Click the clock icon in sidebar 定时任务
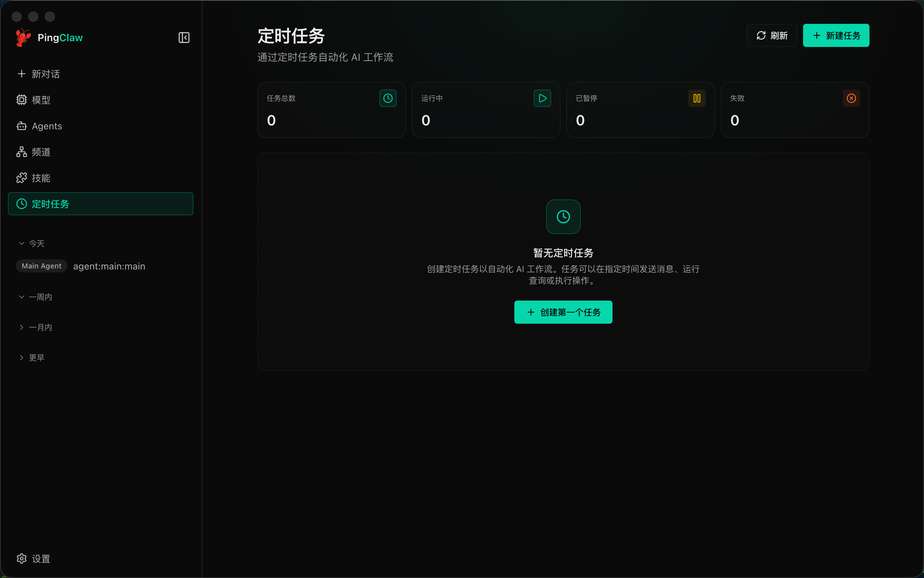Viewport: 924px width, 578px height. (x=22, y=204)
